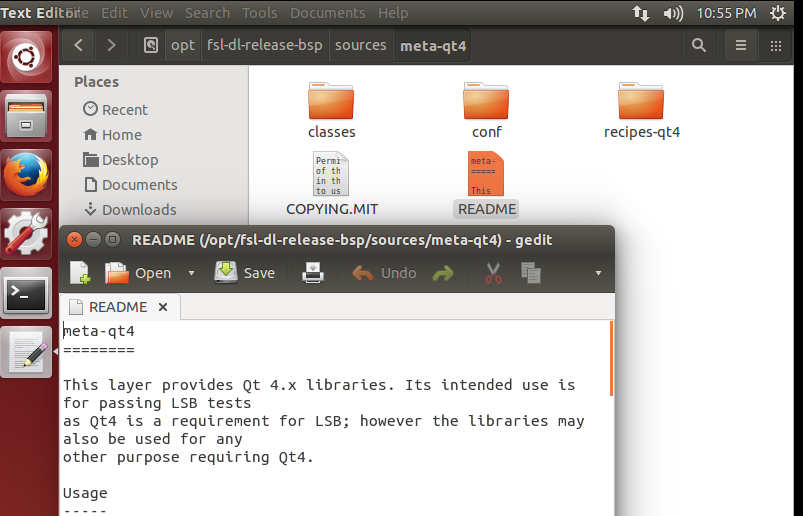803x516 pixels.
Task: Save the README document
Action: 245,273
